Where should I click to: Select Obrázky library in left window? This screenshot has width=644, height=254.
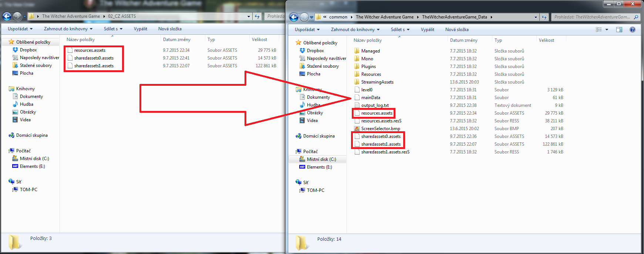click(28, 112)
